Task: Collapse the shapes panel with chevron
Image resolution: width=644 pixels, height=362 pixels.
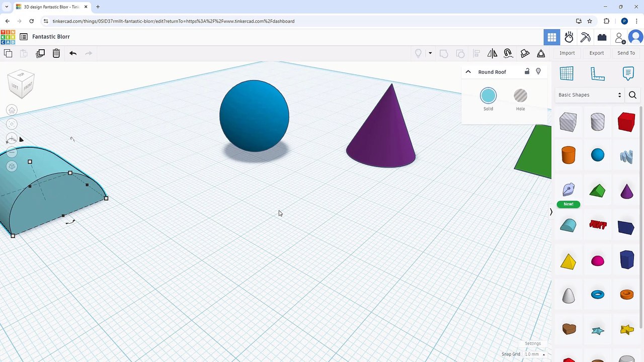Action: (551, 212)
